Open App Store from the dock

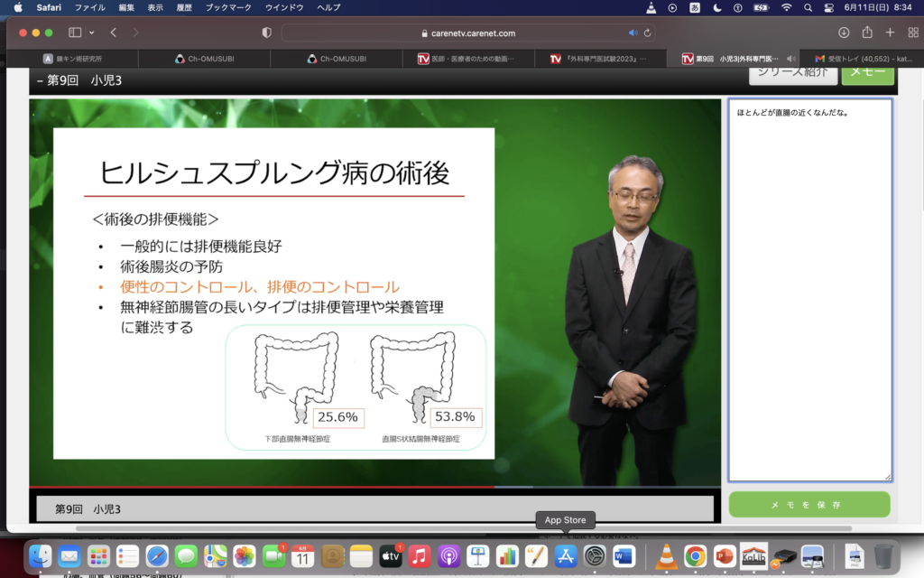tap(566, 556)
